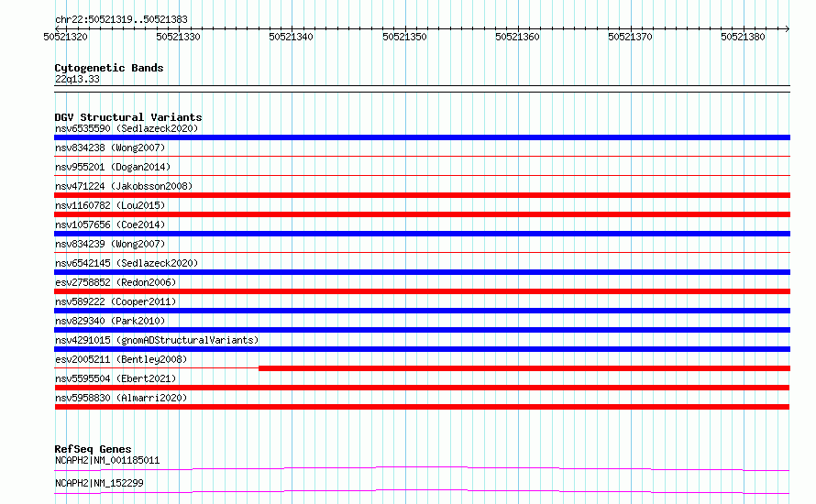Click ruler tick label 50521330

click(178, 37)
